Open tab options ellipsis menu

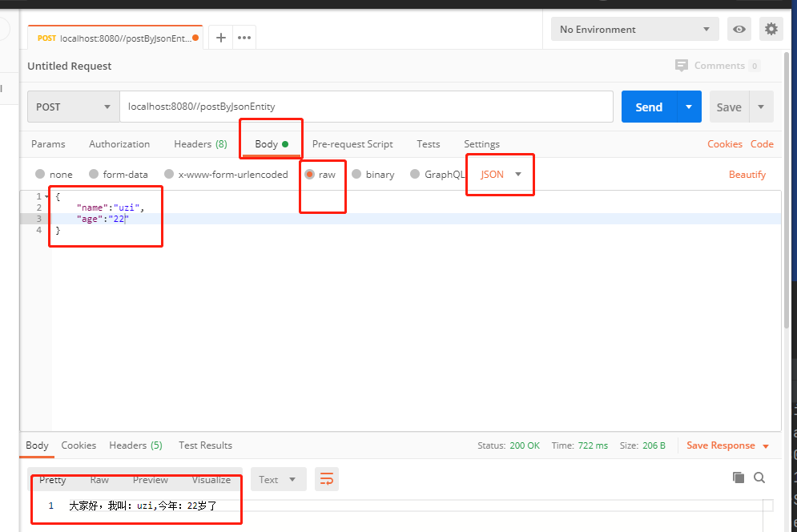click(x=244, y=38)
